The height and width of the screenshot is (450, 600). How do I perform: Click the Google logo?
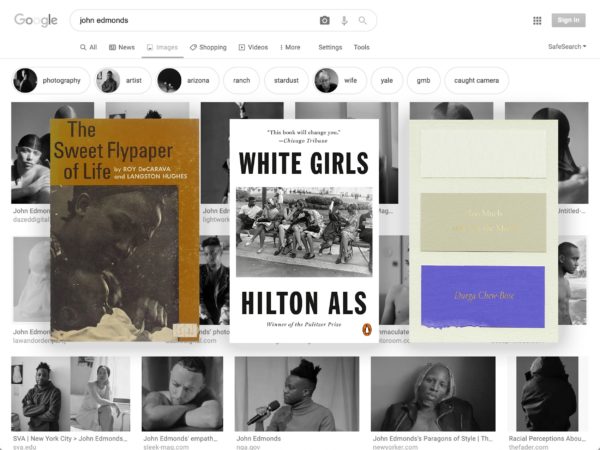[36, 20]
